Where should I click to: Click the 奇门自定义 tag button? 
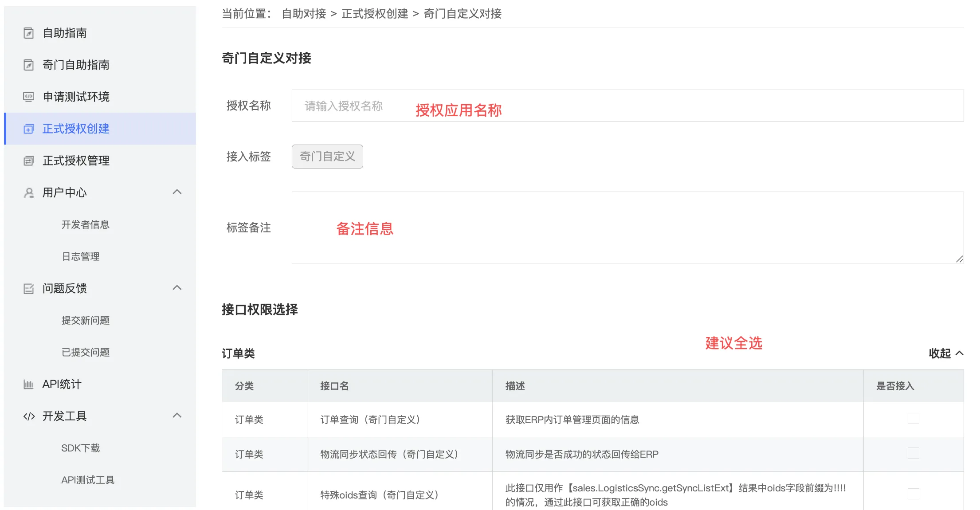pos(327,157)
